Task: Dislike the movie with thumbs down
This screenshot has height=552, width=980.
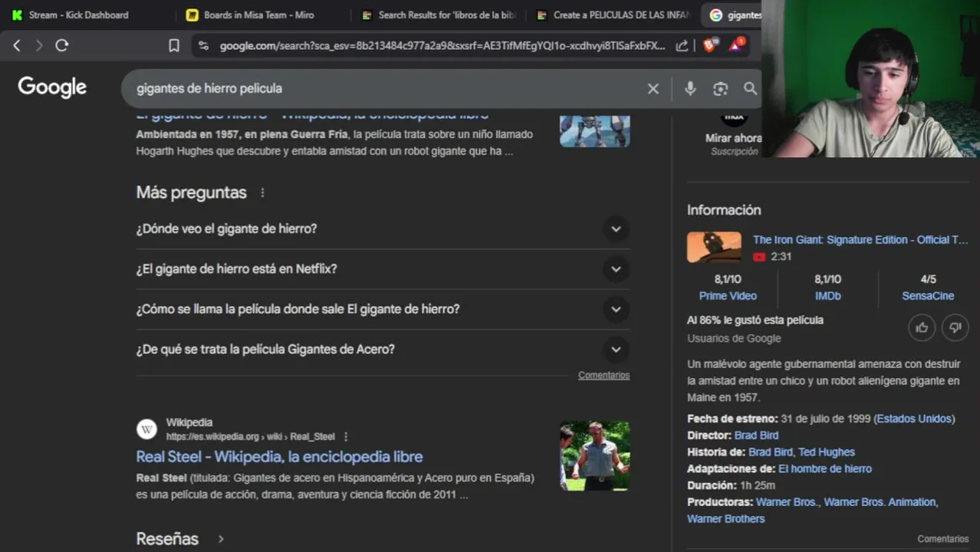Action: click(955, 328)
